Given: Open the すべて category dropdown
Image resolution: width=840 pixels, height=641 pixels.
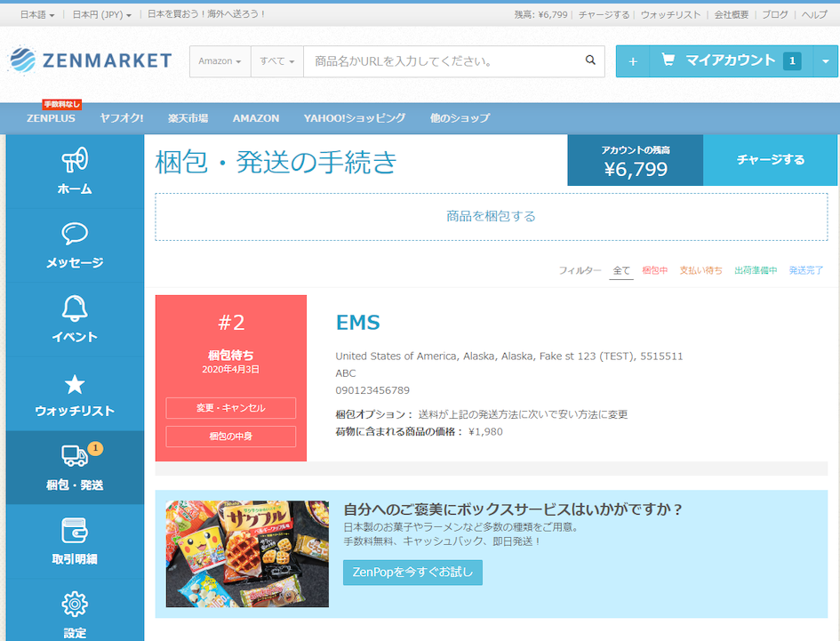Looking at the screenshot, I should coord(277,61).
